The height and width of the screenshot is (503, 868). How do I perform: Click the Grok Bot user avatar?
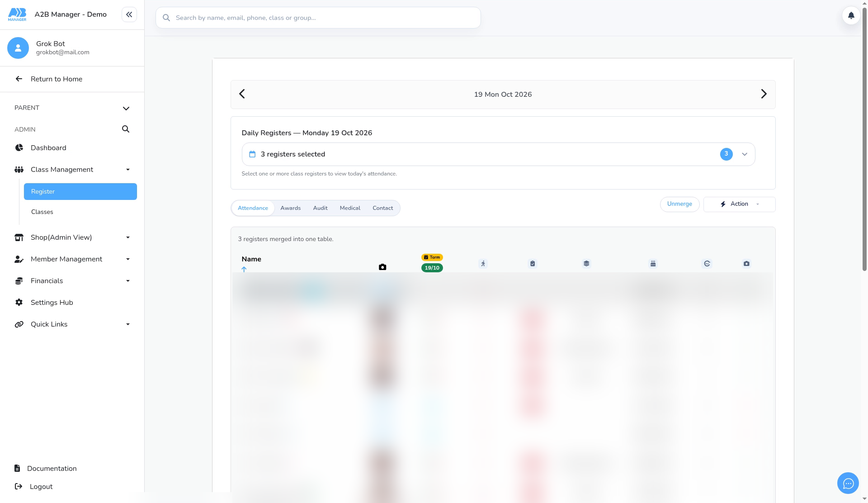click(18, 48)
